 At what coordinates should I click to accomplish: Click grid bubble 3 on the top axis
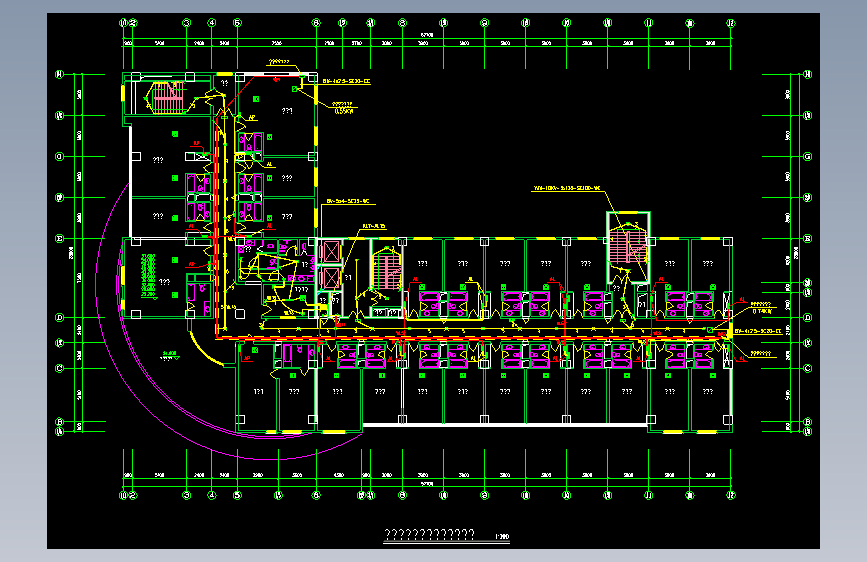pos(186,23)
